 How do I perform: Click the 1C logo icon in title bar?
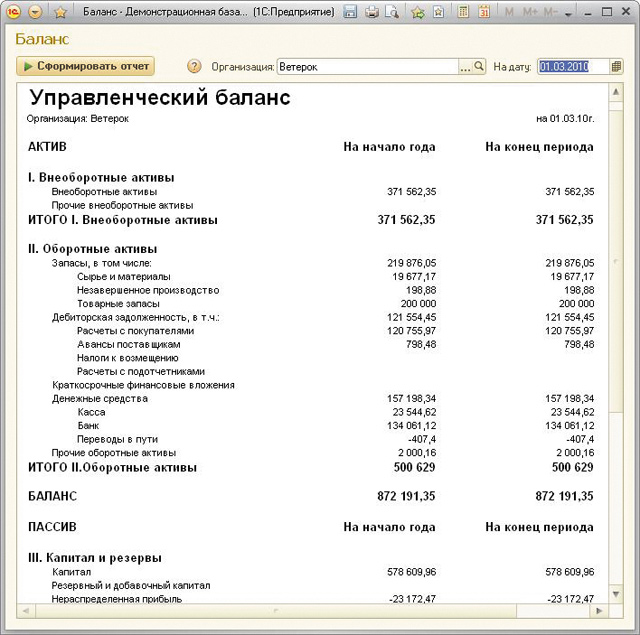[x=13, y=12]
